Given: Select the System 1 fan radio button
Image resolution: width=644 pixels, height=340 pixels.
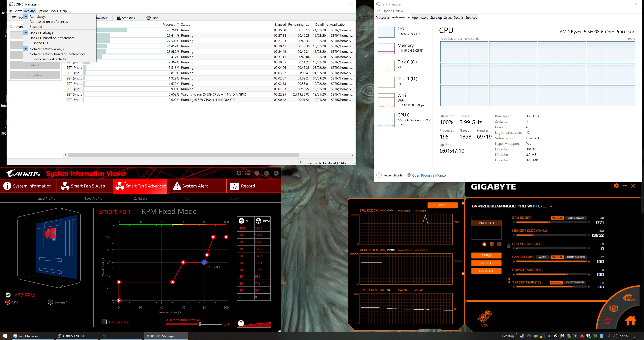Looking at the screenshot, I should point(50,302).
